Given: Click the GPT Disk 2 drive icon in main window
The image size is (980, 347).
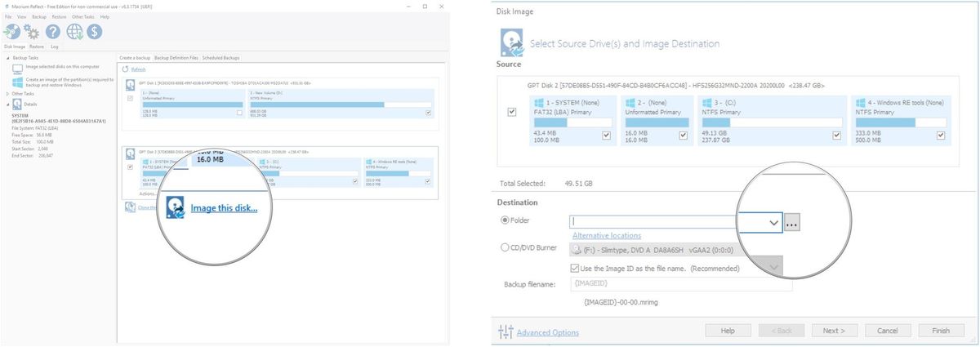Looking at the screenshot, I should [x=130, y=153].
